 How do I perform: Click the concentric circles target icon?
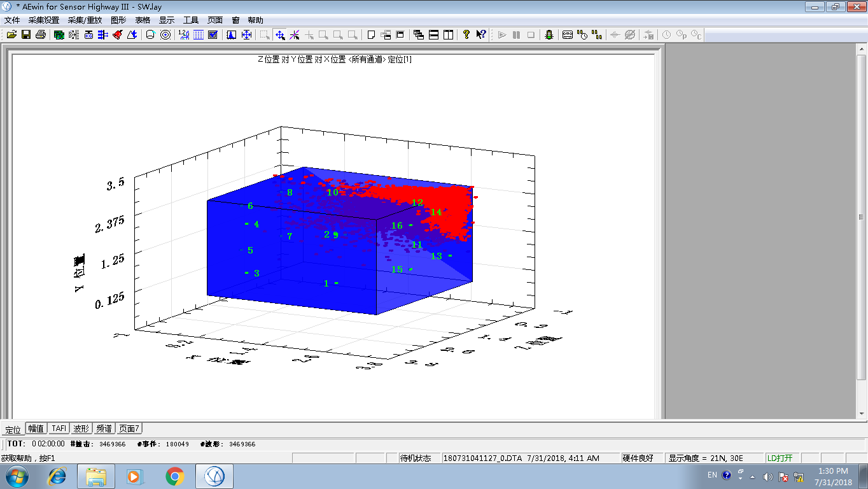coord(165,34)
